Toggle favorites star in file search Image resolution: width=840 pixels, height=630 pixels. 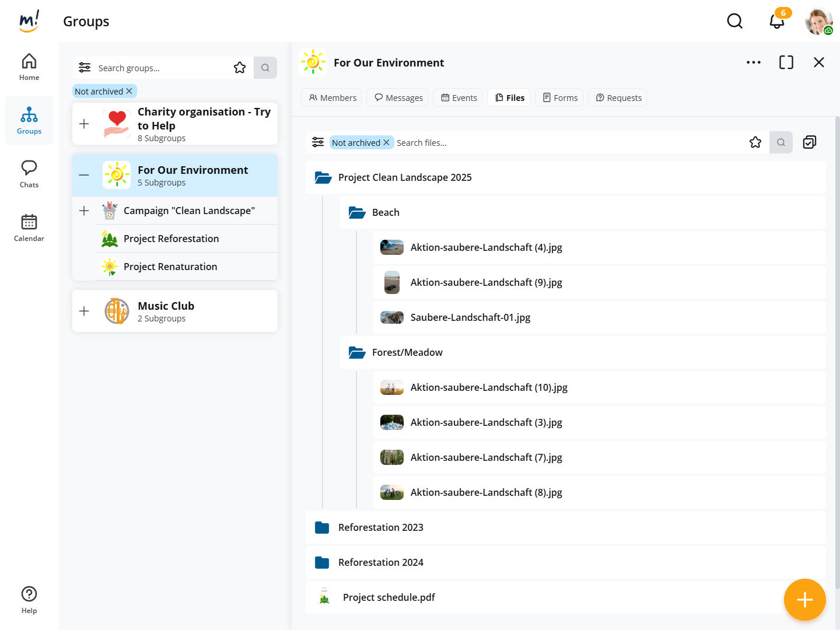coord(755,142)
